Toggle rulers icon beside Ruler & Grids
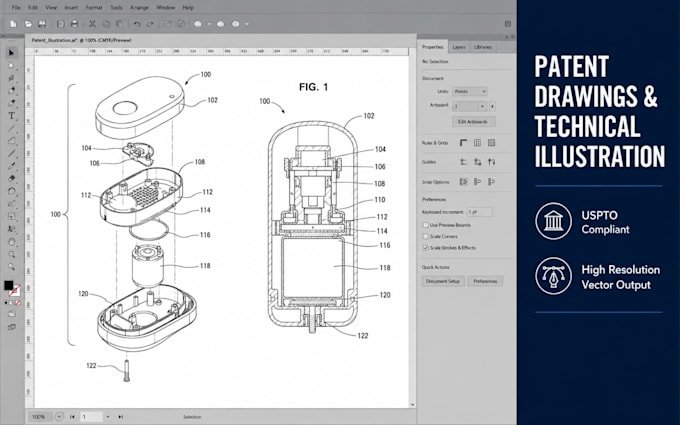 click(464, 143)
